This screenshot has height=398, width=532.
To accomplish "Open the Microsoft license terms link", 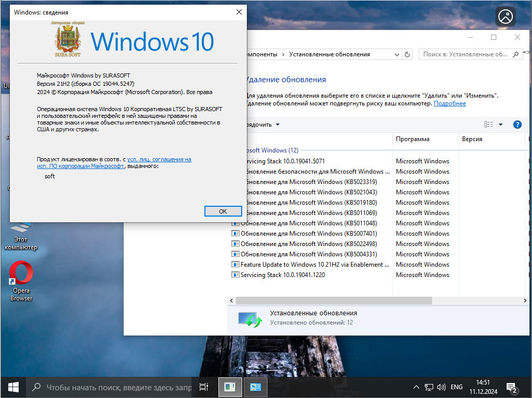I will click(x=114, y=163).
